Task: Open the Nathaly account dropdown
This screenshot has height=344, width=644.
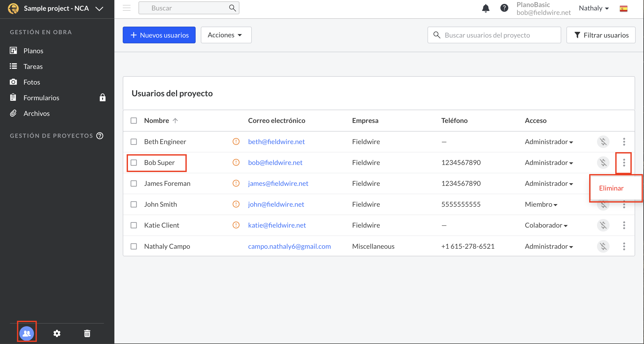Action: [x=594, y=8]
